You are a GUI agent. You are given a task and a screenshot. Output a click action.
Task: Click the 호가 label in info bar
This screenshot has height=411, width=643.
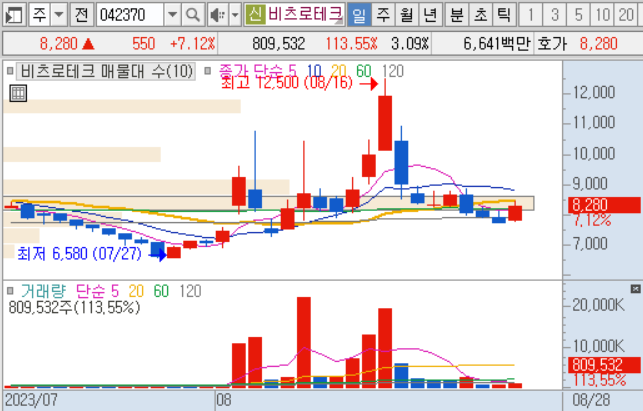point(552,43)
